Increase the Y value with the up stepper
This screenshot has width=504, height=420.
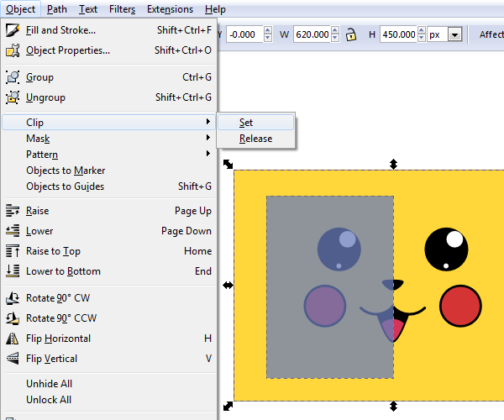[x=267, y=30]
